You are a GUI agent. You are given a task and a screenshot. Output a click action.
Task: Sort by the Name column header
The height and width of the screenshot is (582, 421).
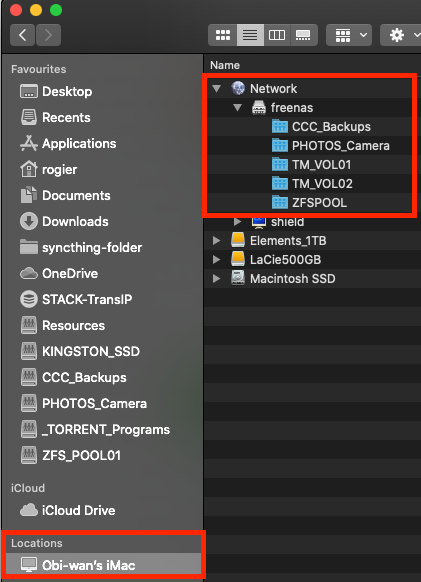tap(225, 65)
